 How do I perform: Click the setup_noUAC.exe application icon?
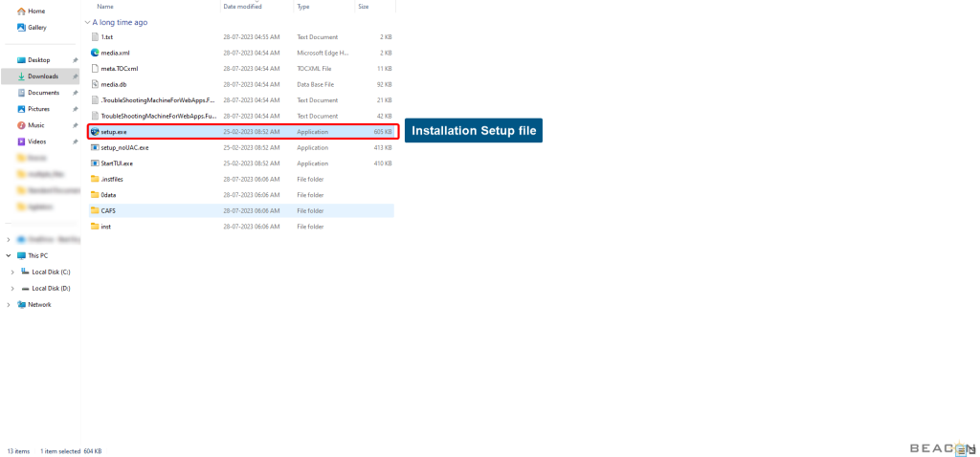95,147
